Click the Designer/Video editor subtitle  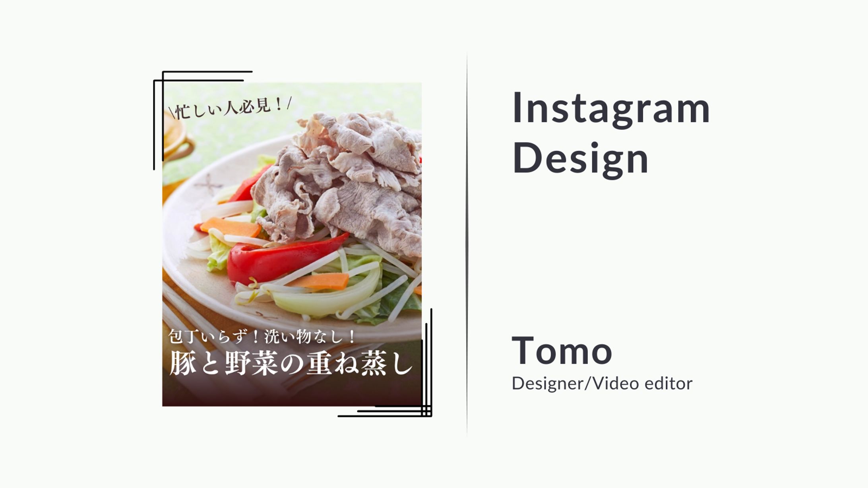pos(602,384)
